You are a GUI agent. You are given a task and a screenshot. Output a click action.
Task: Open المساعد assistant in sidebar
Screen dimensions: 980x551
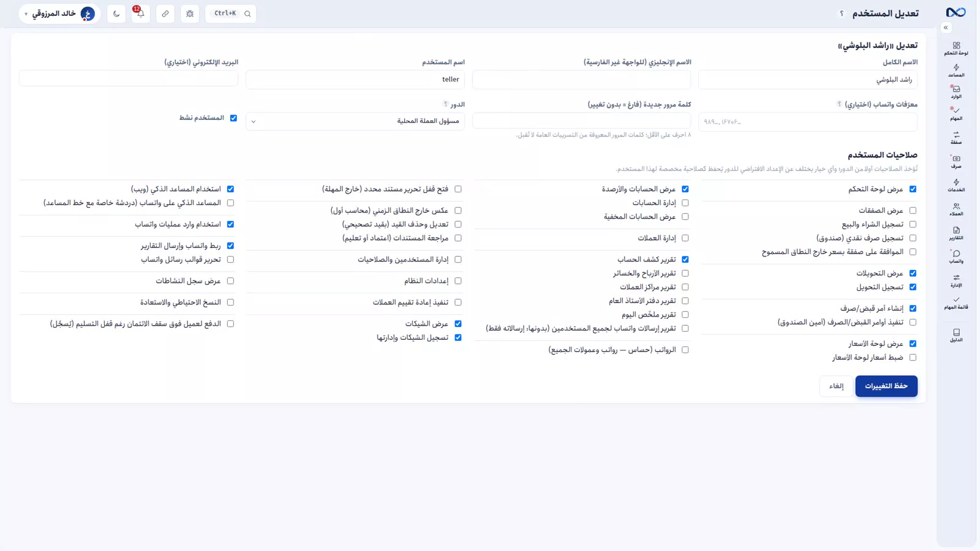point(956,70)
